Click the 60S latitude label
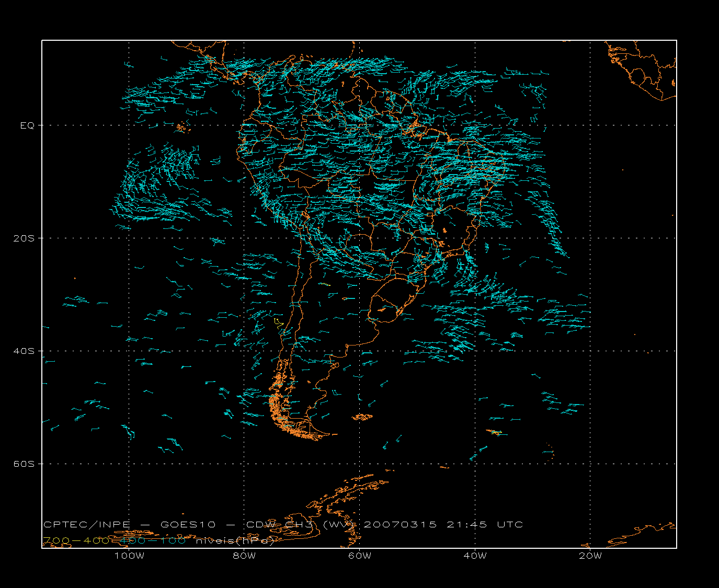The image size is (719, 588). tap(24, 464)
